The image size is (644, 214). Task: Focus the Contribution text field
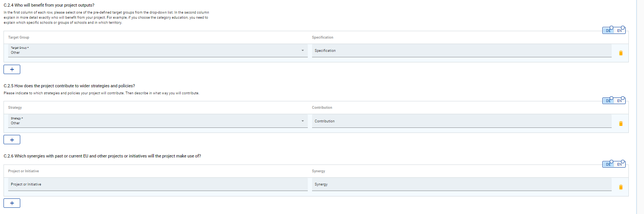461,121
